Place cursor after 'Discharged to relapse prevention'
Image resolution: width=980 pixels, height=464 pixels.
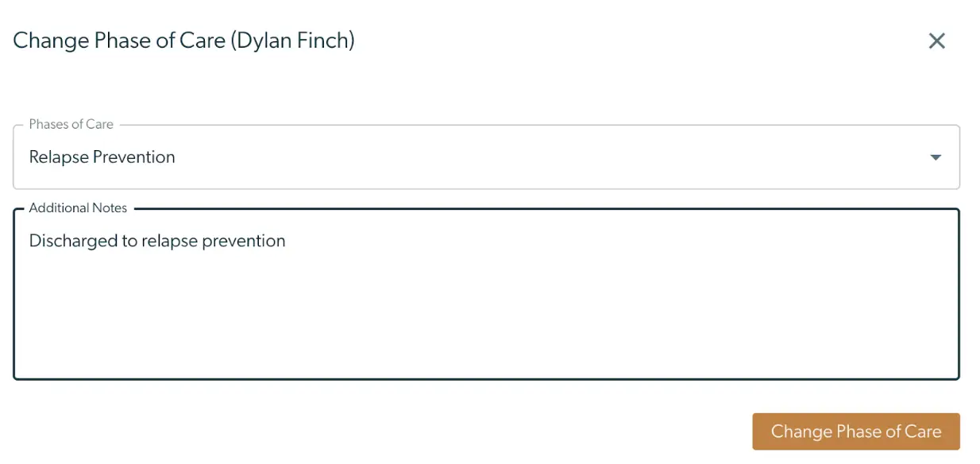pos(286,241)
